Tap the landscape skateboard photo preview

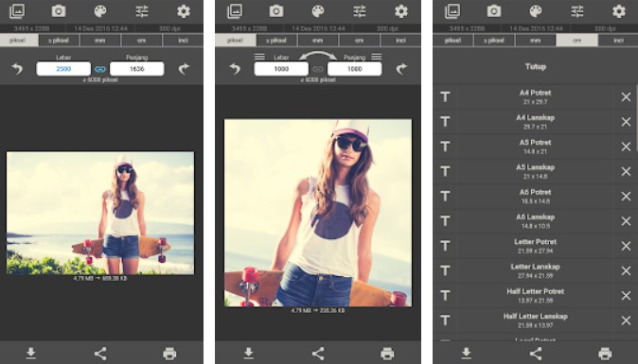click(x=100, y=213)
